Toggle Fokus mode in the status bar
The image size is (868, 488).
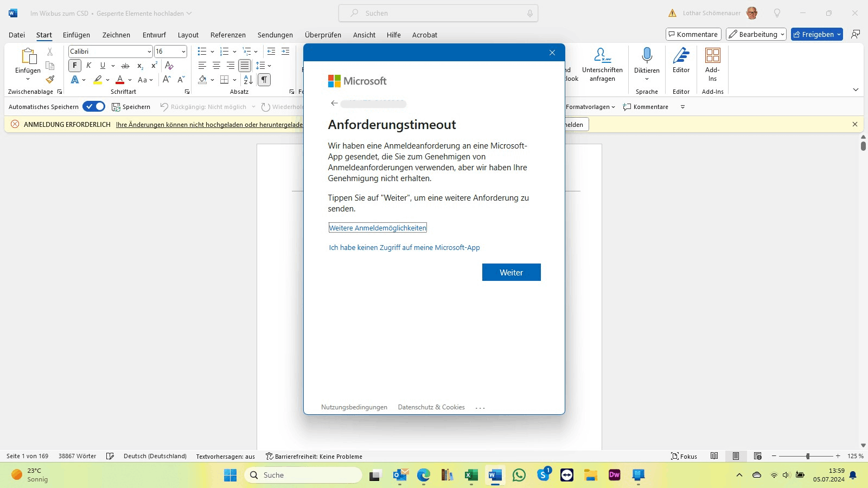click(684, 456)
